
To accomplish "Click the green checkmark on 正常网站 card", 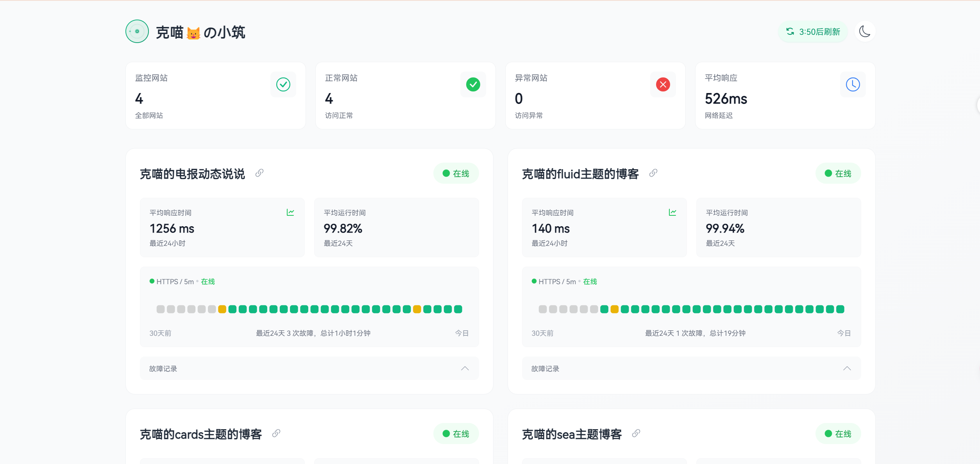I will click(473, 84).
